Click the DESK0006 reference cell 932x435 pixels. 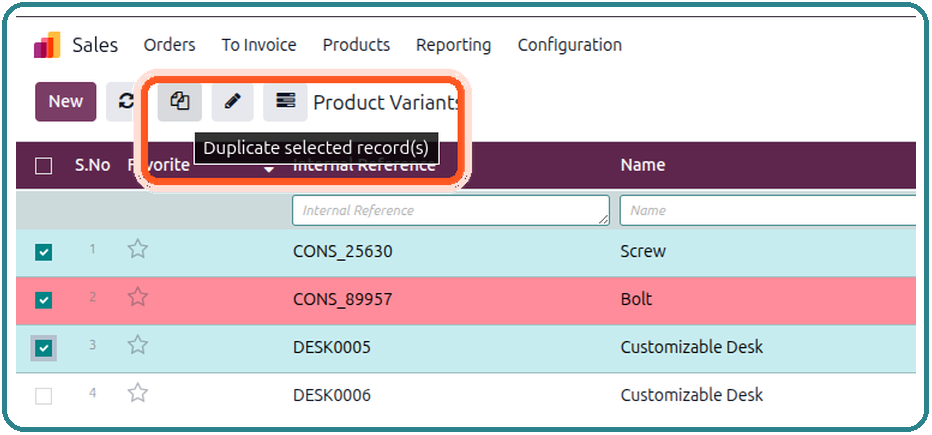click(332, 395)
